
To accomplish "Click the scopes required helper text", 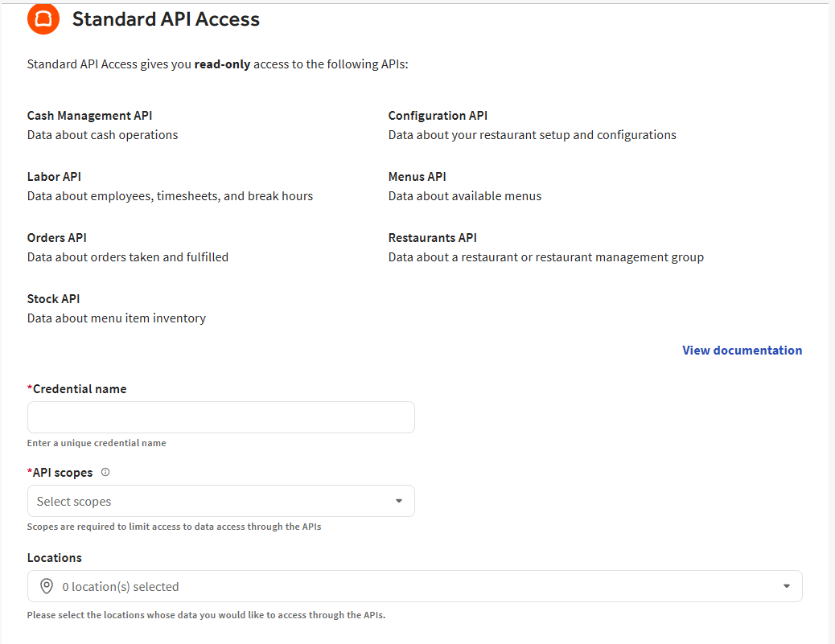I will pos(174,527).
